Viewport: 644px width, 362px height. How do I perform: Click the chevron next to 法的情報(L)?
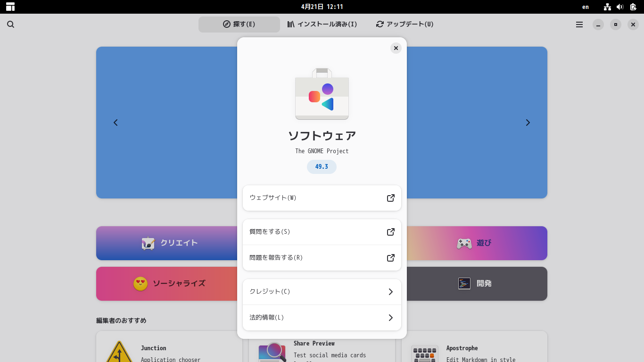391,318
